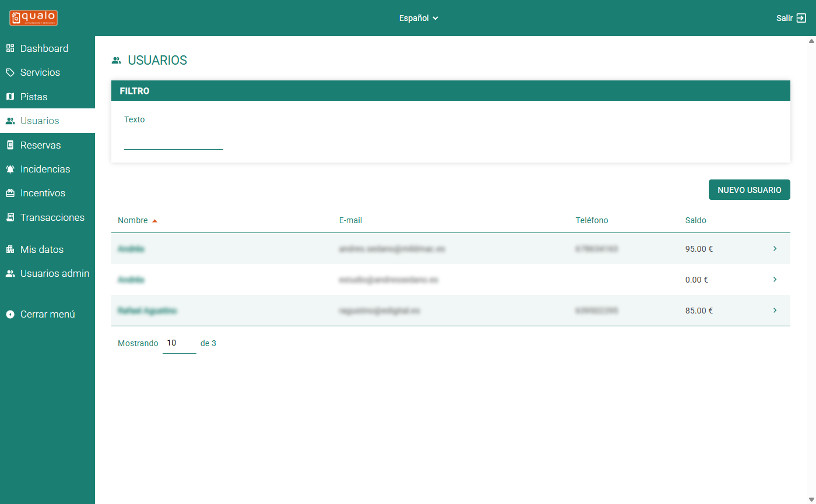Click the Pistas map icon
The image size is (816, 504).
(10, 97)
